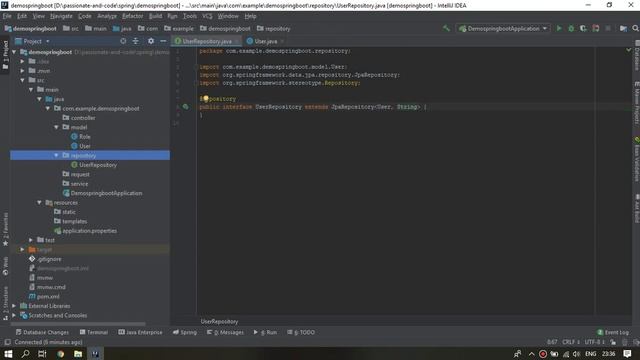Screen dimensions: 640x360
Task: Open the Maven Projects side tool window
Action: (x=636, y=102)
